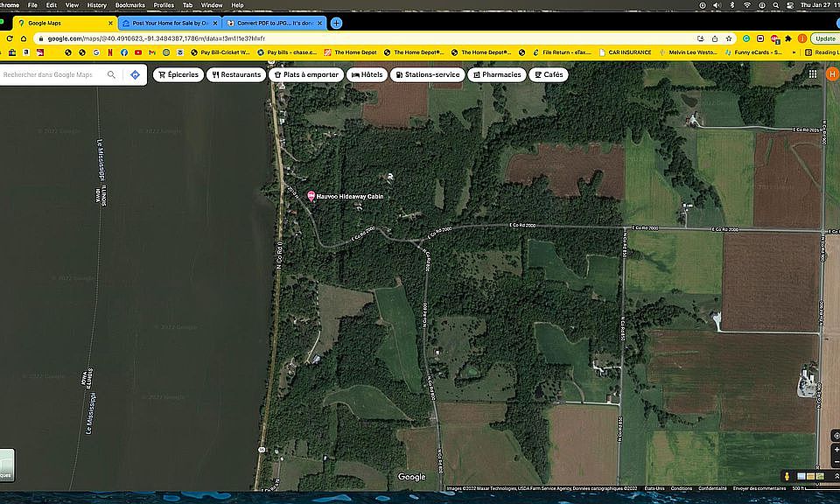
Task: Open the orange profile avatar in Maps
Action: (x=832, y=73)
